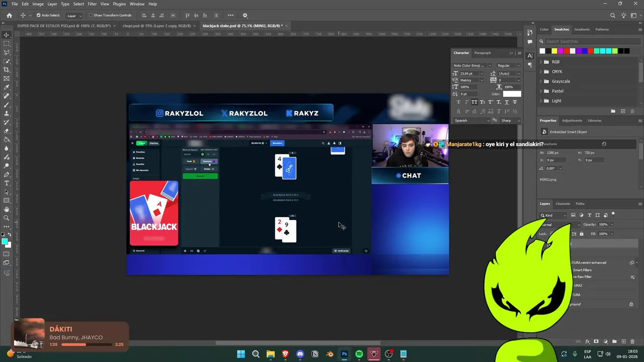Viewport: 644px width, 362px height.
Task: Pick the yellow swatch in Swatches panel
Action: click(554, 51)
